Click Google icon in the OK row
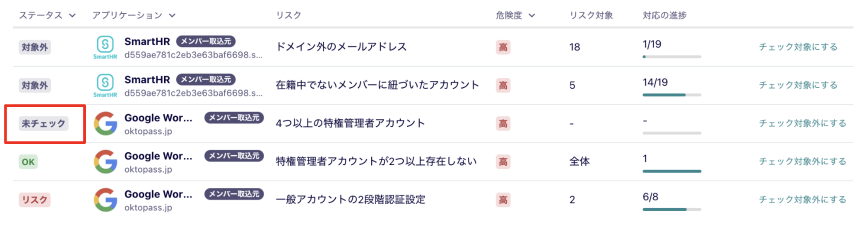Image resolution: width=868 pixels, height=226 pixels. [x=105, y=161]
